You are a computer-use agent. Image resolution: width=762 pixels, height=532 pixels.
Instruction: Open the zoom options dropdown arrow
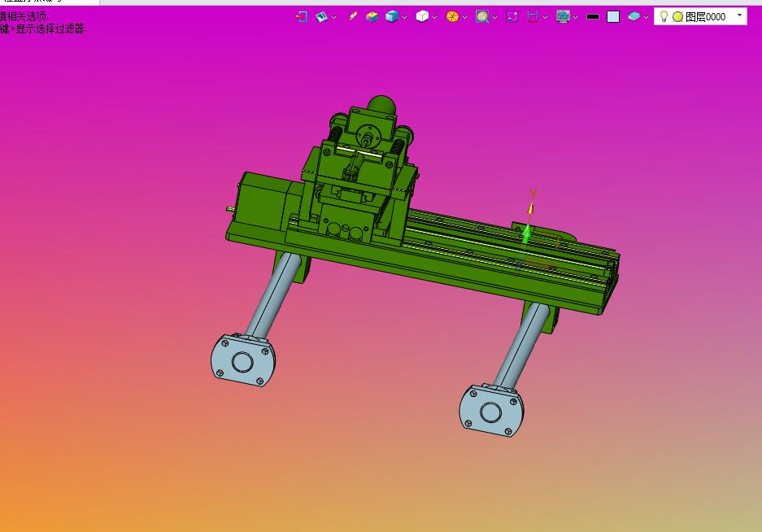pyautogui.click(x=494, y=18)
